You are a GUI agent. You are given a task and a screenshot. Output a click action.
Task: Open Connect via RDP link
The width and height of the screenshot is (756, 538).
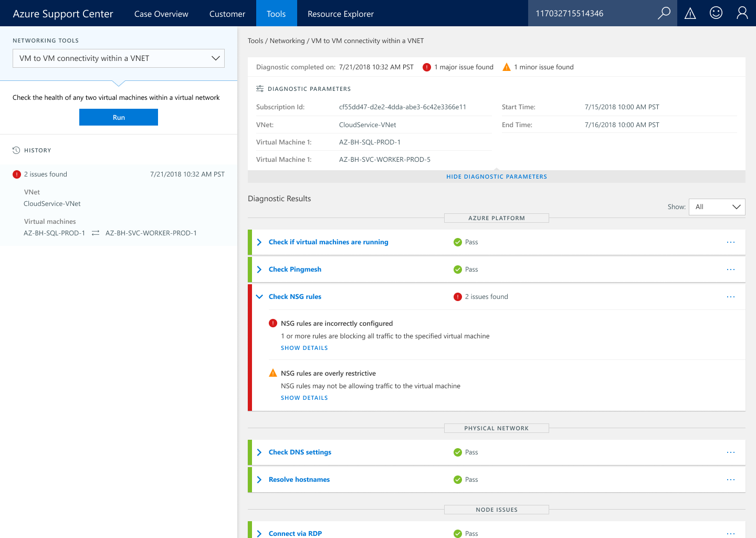(295, 533)
